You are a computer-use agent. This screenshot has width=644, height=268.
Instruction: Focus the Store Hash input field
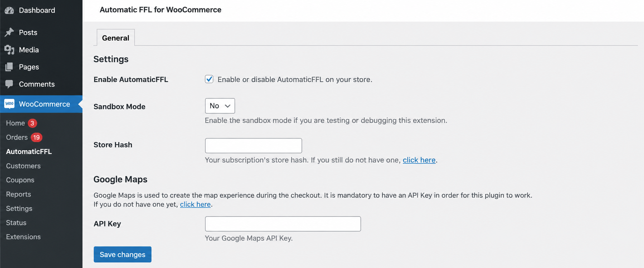pos(253,145)
